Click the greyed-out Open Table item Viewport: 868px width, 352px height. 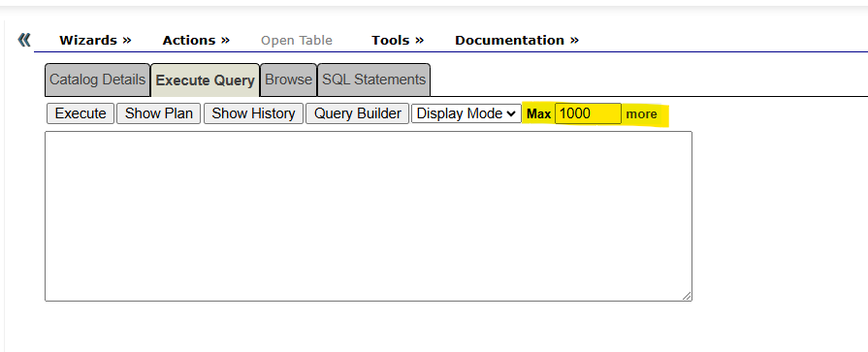coord(297,41)
